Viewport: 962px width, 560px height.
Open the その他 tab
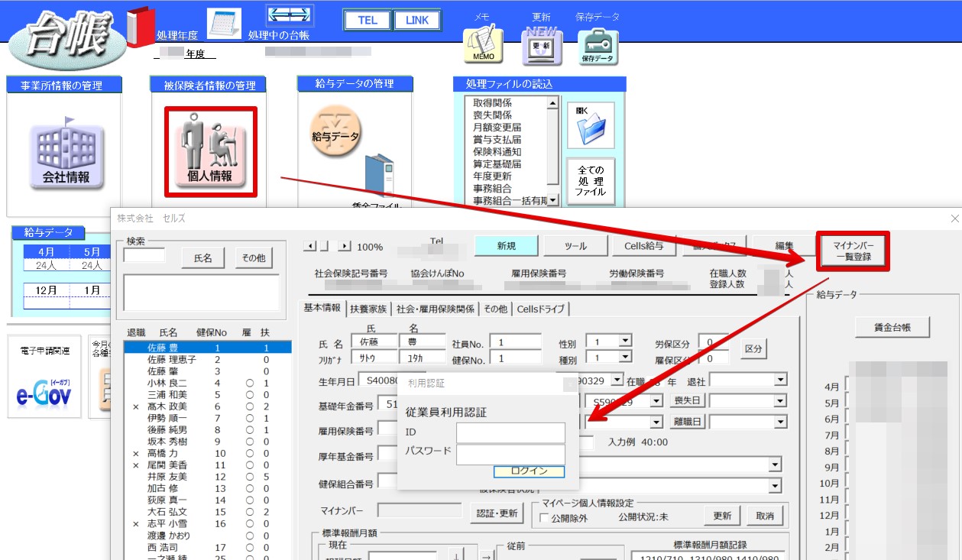[495, 309]
